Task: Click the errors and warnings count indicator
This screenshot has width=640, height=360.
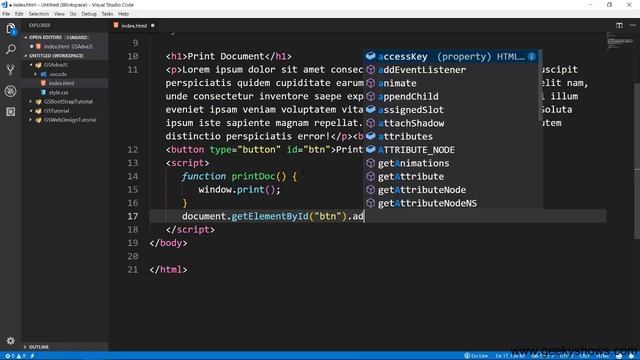Action: click(x=15, y=356)
